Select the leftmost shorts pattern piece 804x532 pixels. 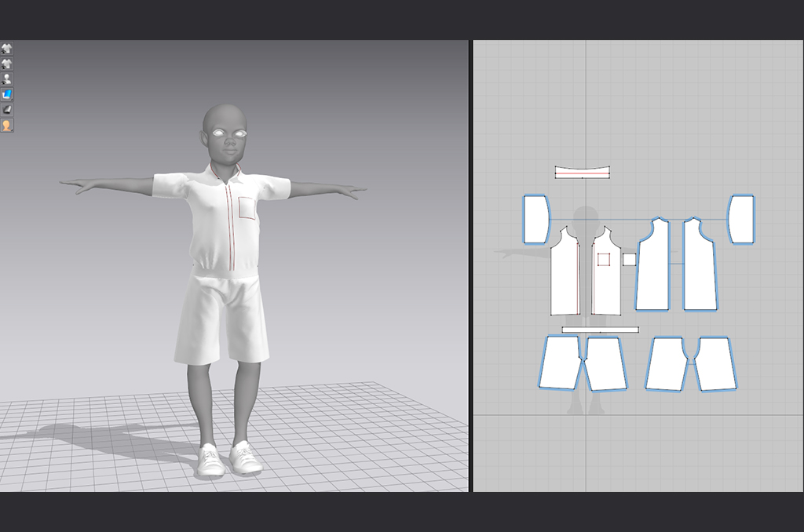pos(559,363)
